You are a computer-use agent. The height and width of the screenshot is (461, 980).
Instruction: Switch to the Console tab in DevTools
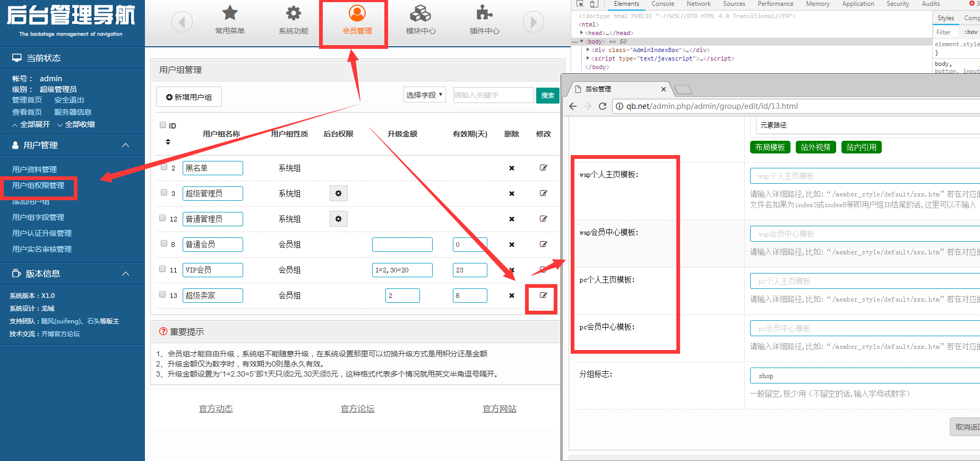(663, 4)
